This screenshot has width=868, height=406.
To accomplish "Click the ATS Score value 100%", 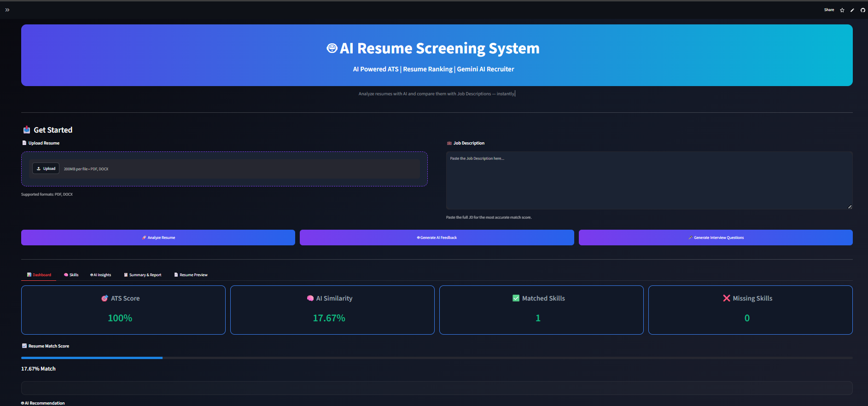I will click(x=120, y=318).
